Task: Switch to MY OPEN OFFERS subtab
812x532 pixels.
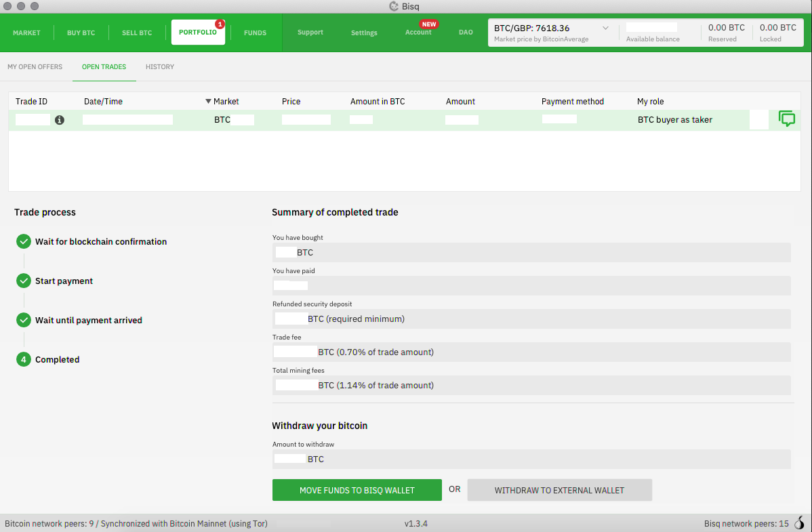Action: coord(35,67)
